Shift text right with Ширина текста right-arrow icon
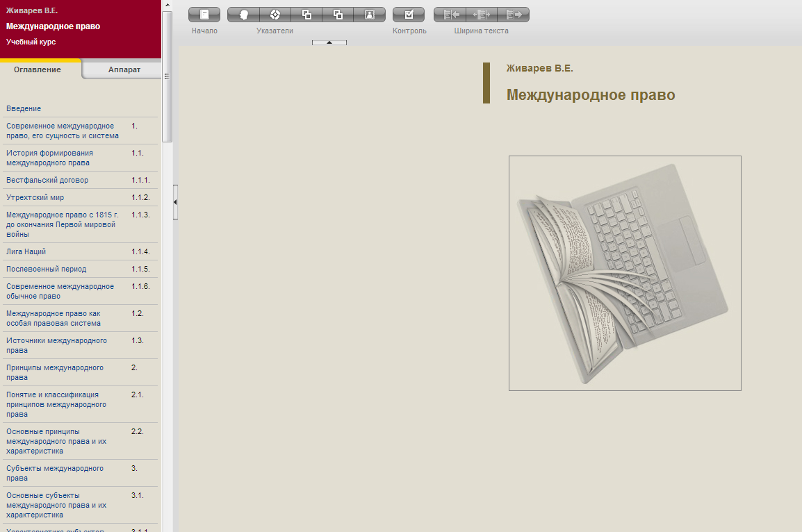This screenshot has height=532, width=802. [x=513, y=15]
